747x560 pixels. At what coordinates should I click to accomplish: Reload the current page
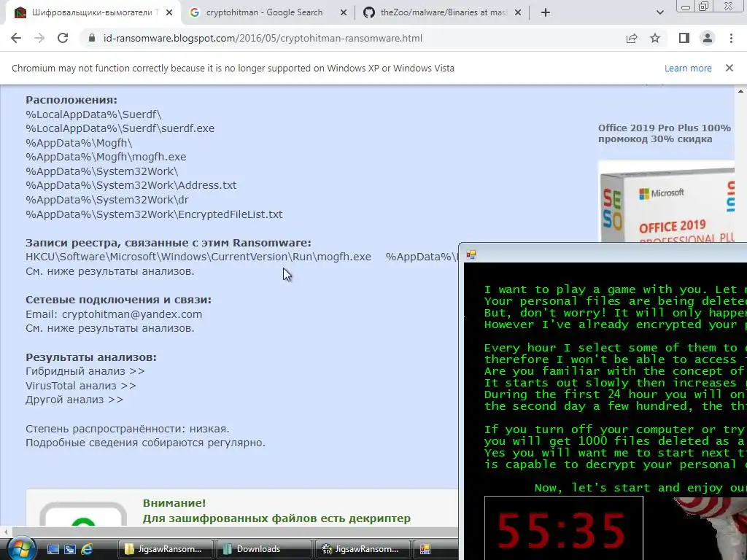click(x=63, y=38)
